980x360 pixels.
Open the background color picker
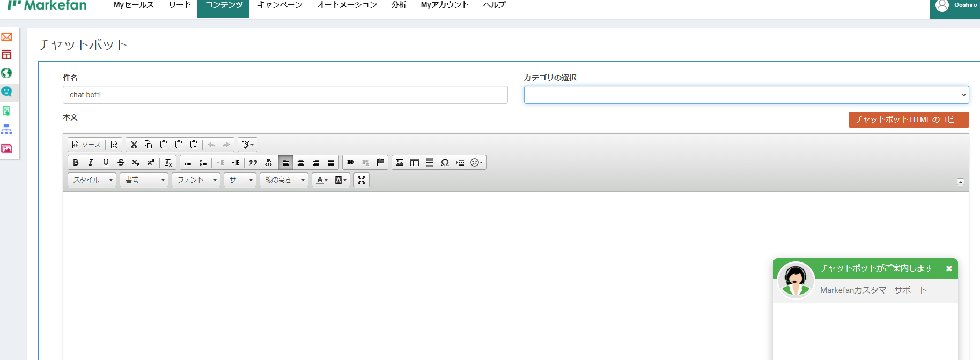341,180
